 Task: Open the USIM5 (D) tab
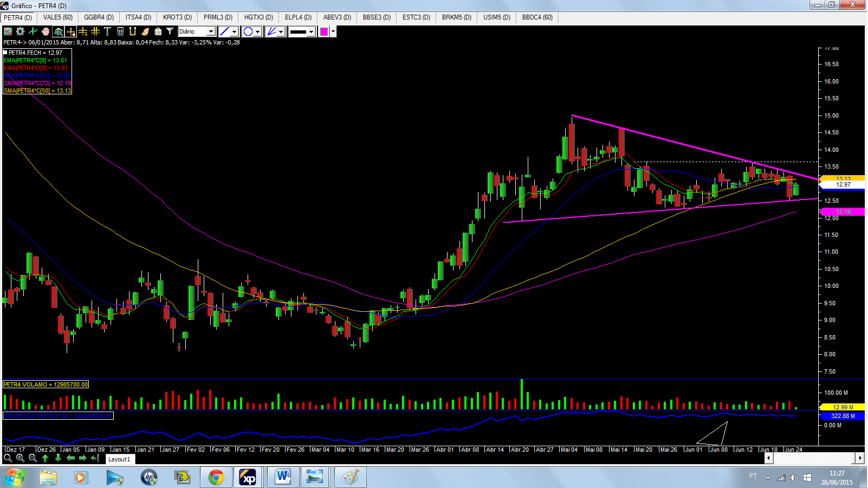pyautogui.click(x=497, y=17)
